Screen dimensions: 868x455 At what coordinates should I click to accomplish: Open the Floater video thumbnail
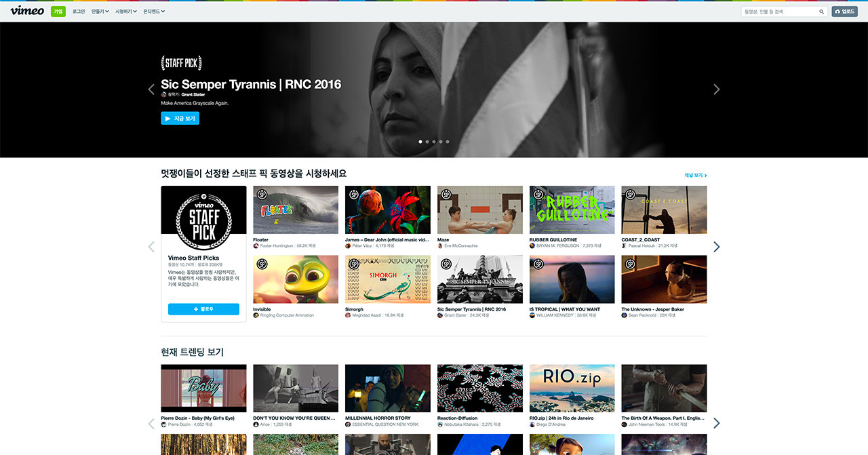click(x=296, y=210)
